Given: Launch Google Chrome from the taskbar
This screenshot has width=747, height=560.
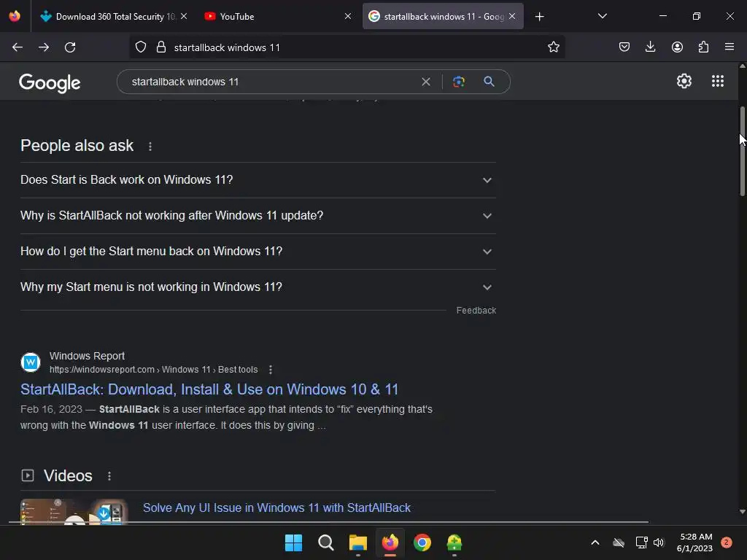Looking at the screenshot, I should pos(422,542).
